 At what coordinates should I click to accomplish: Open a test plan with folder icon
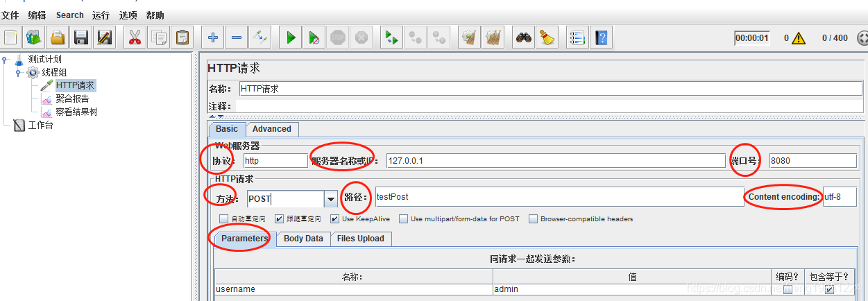point(58,37)
